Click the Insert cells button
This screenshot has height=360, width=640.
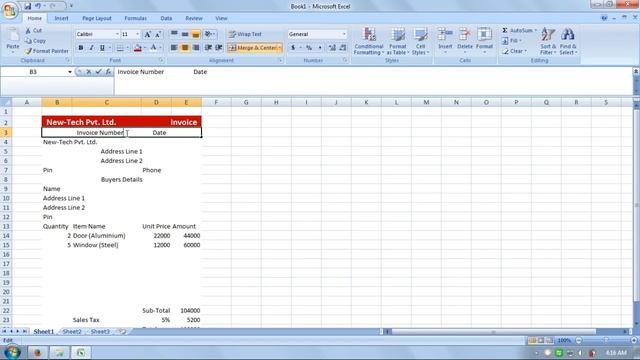click(x=445, y=41)
